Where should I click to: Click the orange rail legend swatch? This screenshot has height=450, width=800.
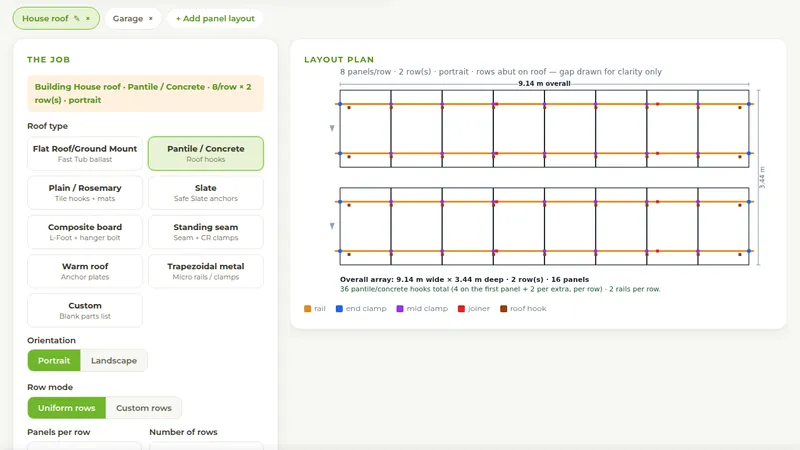point(308,309)
